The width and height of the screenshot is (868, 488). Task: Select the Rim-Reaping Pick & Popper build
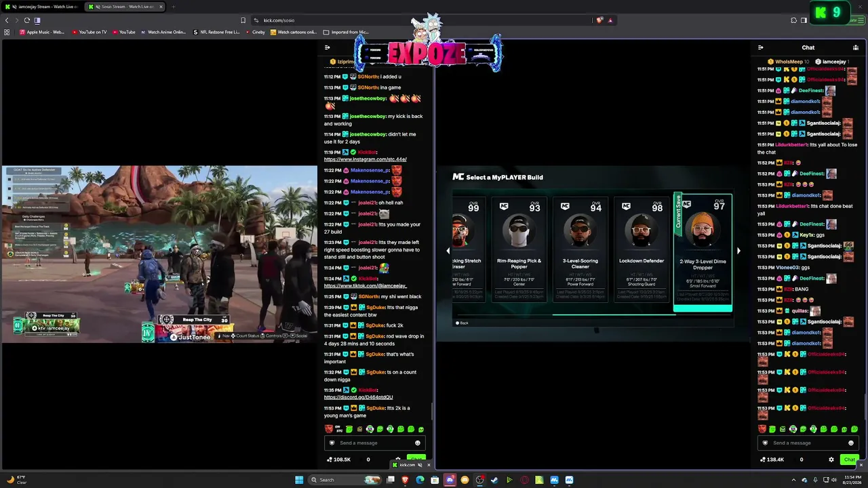(x=519, y=249)
